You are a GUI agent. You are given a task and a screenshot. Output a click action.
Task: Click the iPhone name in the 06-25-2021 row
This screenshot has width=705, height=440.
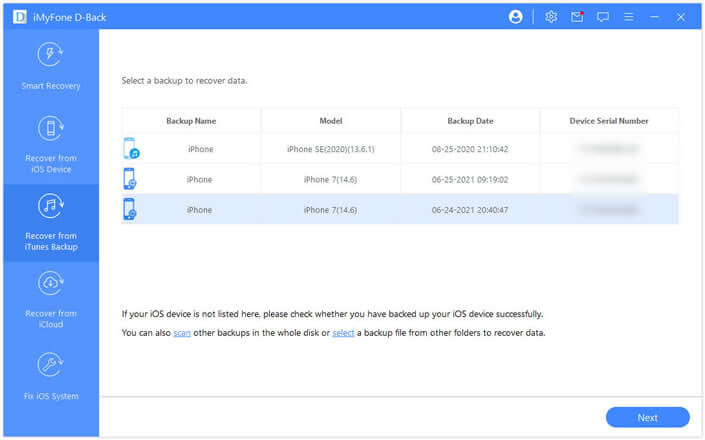coord(200,179)
